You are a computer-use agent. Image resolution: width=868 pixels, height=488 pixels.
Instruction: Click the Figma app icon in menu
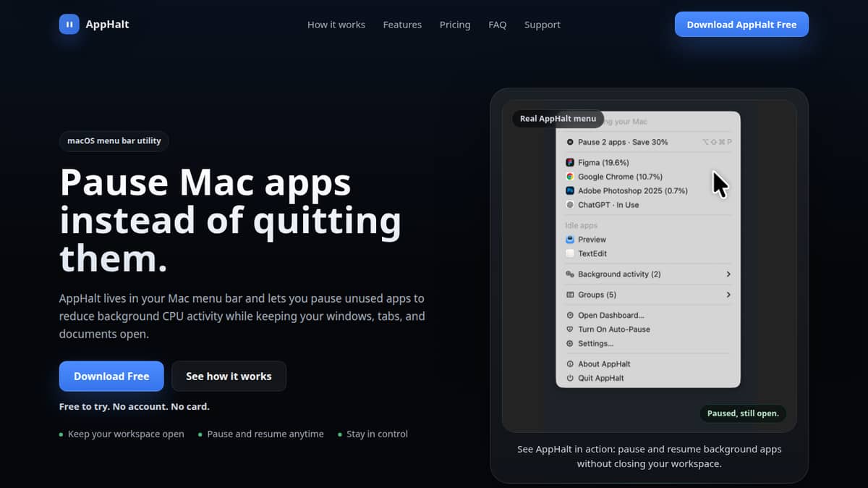pyautogui.click(x=570, y=163)
